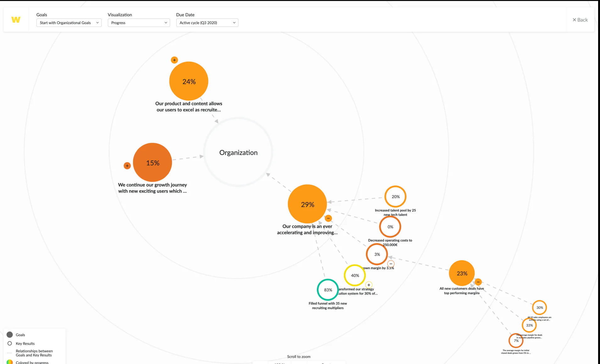Click the 'Colored by progress' gradient swatch
The width and height of the screenshot is (600, 364).
pyautogui.click(x=10, y=362)
